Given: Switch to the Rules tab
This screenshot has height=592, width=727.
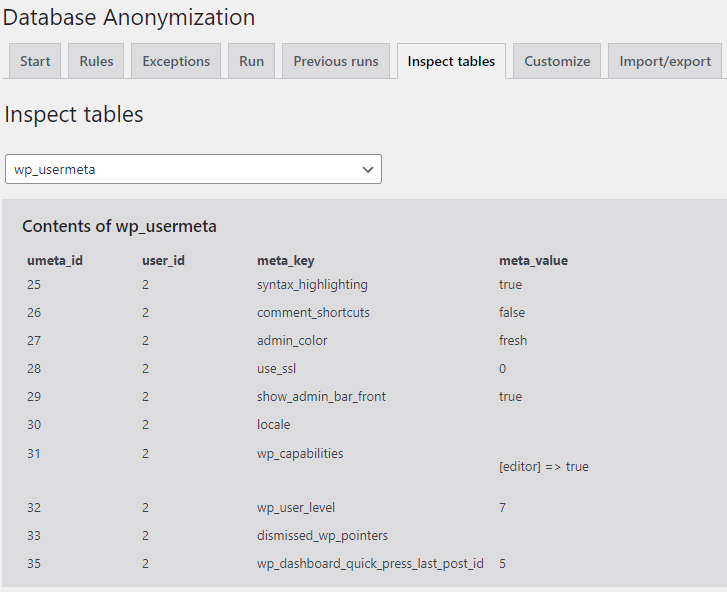Looking at the screenshot, I should point(96,61).
